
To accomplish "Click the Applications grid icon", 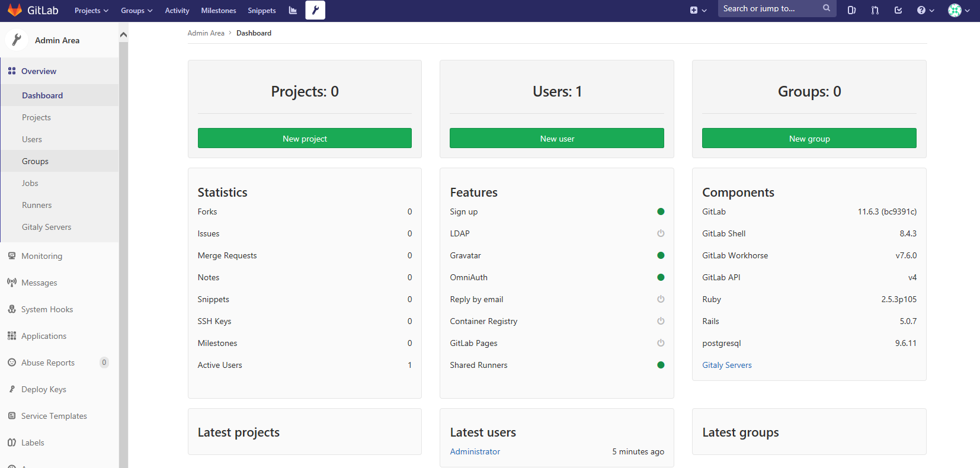I will click(x=12, y=336).
